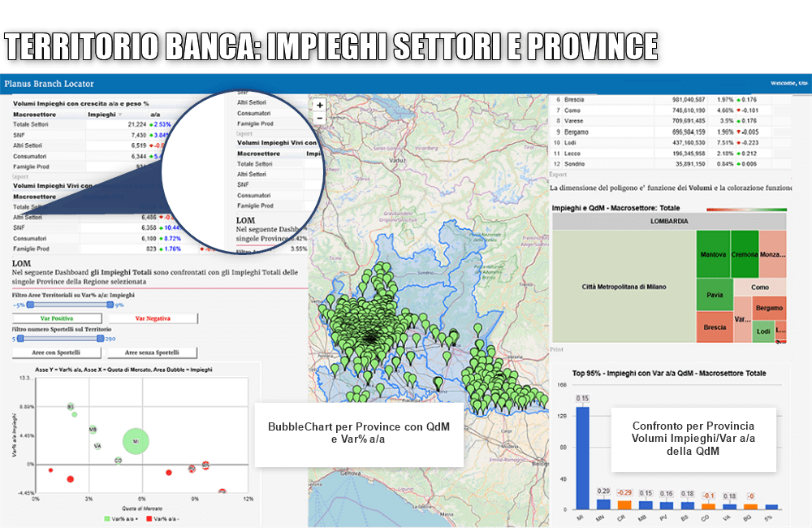The image size is (812, 528).
Task: Select the Varese row in province table
Action: pyautogui.click(x=671, y=121)
